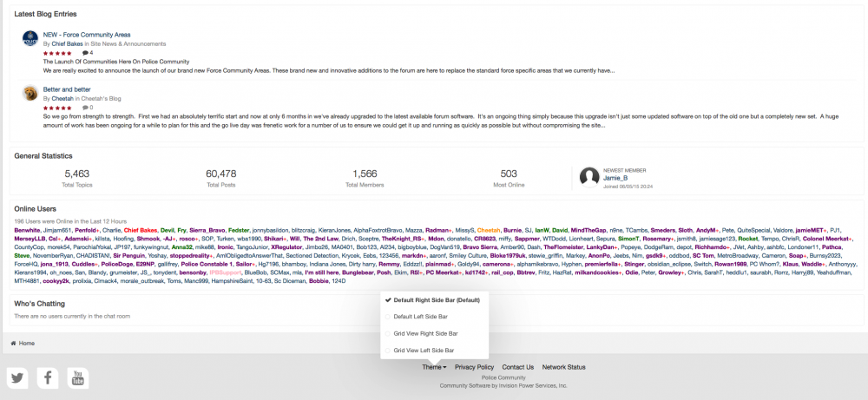Click Cheetah's blog avatar image

coord(30,94)
